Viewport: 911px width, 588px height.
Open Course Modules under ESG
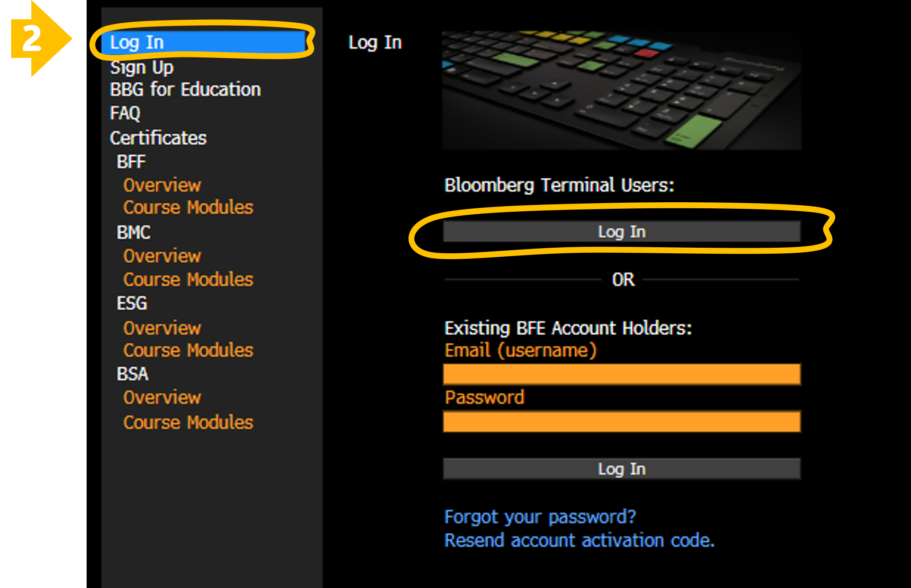(x=188, y=350)
